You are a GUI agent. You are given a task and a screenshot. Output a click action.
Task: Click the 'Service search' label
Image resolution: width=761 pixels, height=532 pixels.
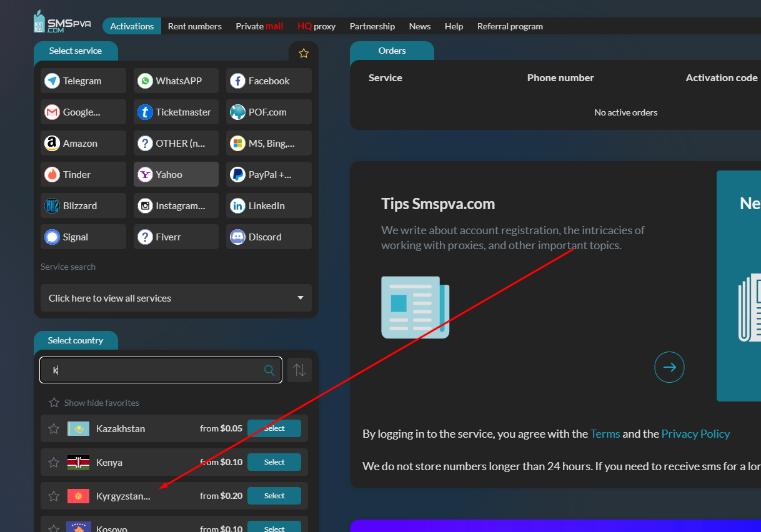[x=68, y=267]
